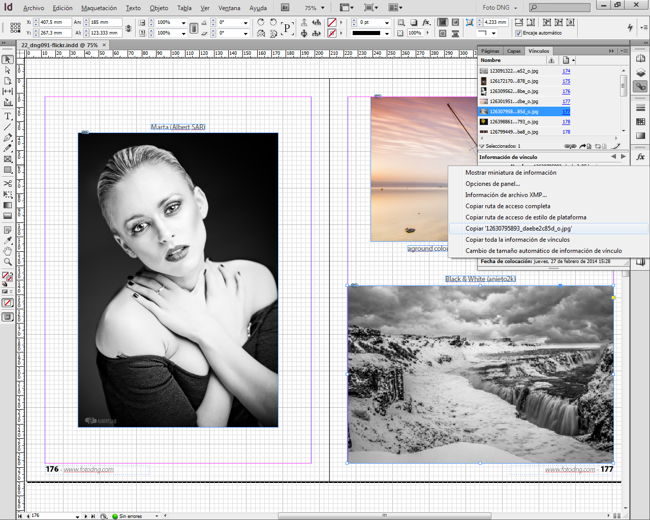The width and height of the screenshot is (650, 520).
Task: Click the fill color swatch in control bar
Action: click(332, 22)
